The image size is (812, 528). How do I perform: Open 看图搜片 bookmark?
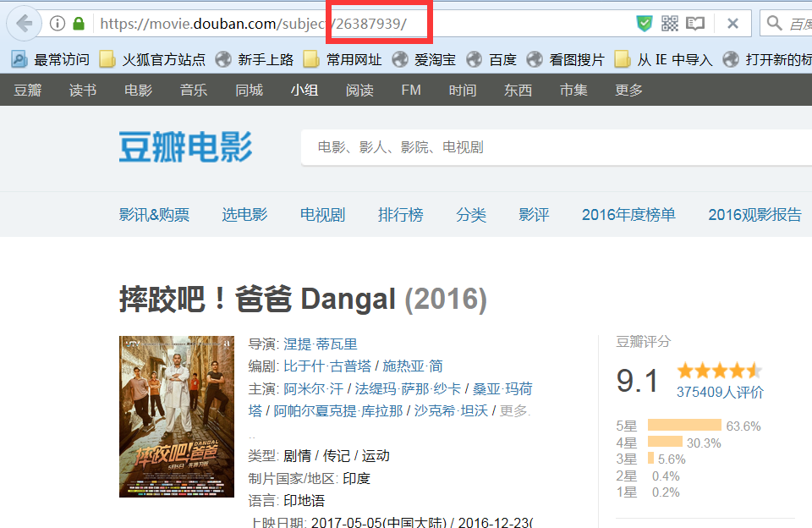point(565,59)
